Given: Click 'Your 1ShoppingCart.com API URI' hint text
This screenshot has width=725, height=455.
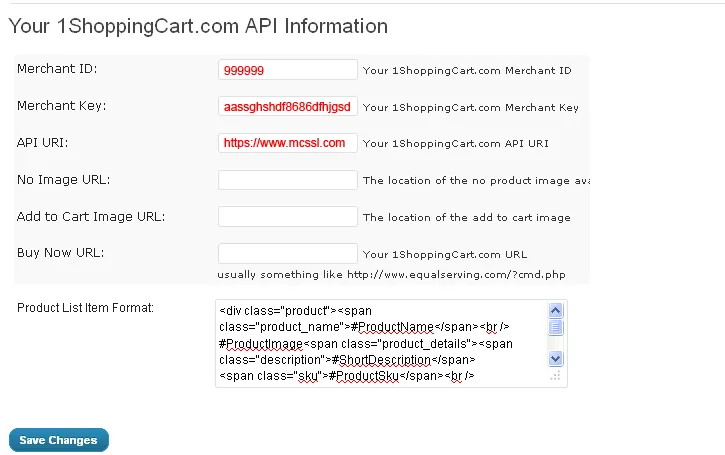Looking at the screenshot, I should click(x=455, y=143).
